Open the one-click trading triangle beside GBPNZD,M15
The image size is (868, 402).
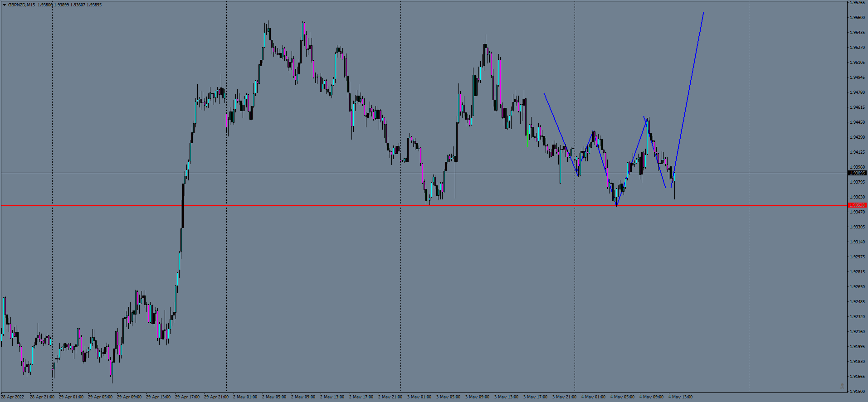pyautogui.click(x=4, y=5)
